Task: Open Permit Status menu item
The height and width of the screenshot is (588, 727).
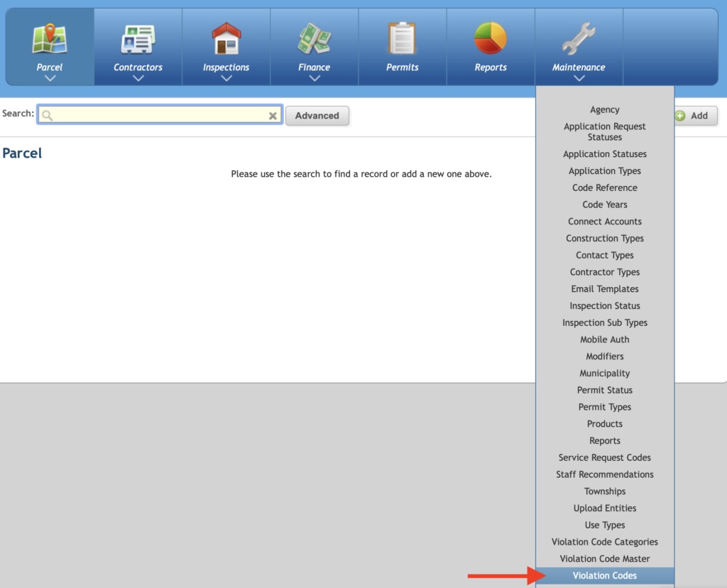Action: (x=605, y=391)
